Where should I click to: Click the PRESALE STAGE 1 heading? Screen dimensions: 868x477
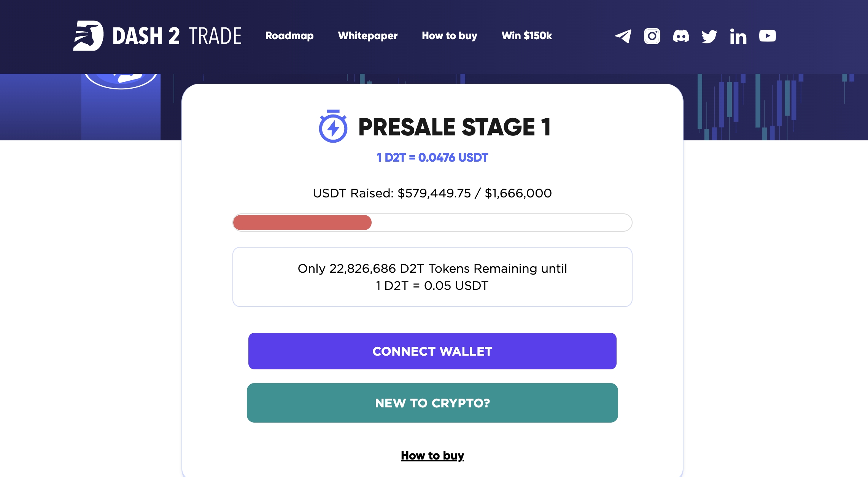click(455, 127)
